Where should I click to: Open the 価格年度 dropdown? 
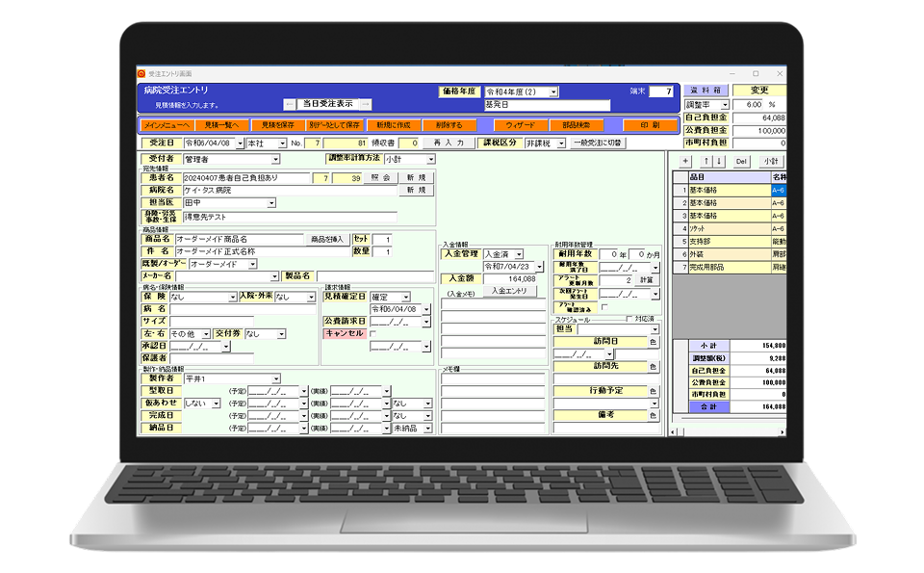coord(553,92)
